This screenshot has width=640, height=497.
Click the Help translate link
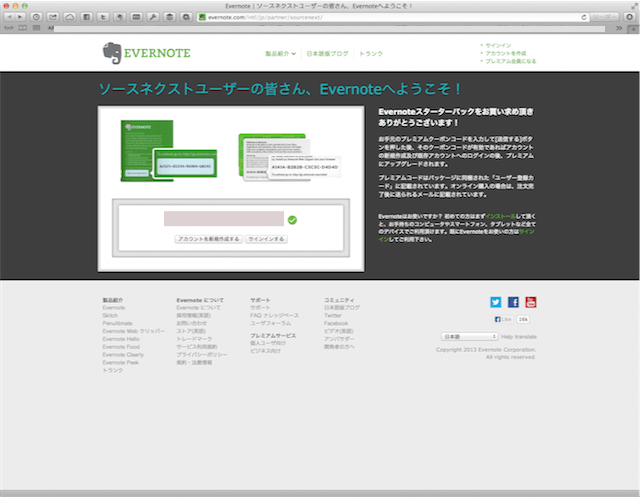(519, 337)
